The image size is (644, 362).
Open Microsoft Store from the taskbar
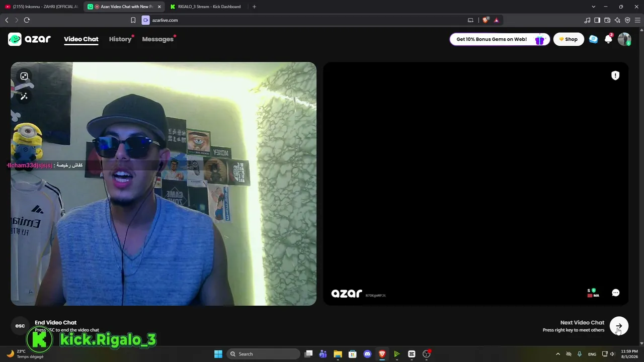353,354
